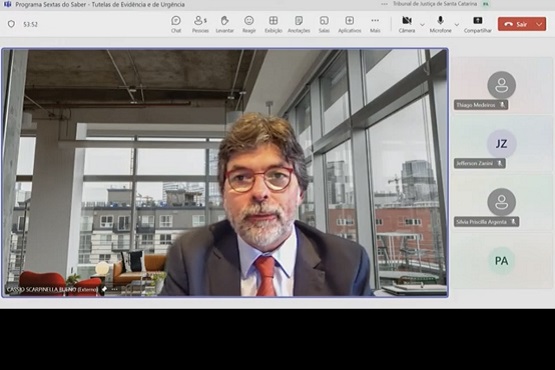
Task: Open the Salas breakout rooms
Action: [x=324, y=24]
